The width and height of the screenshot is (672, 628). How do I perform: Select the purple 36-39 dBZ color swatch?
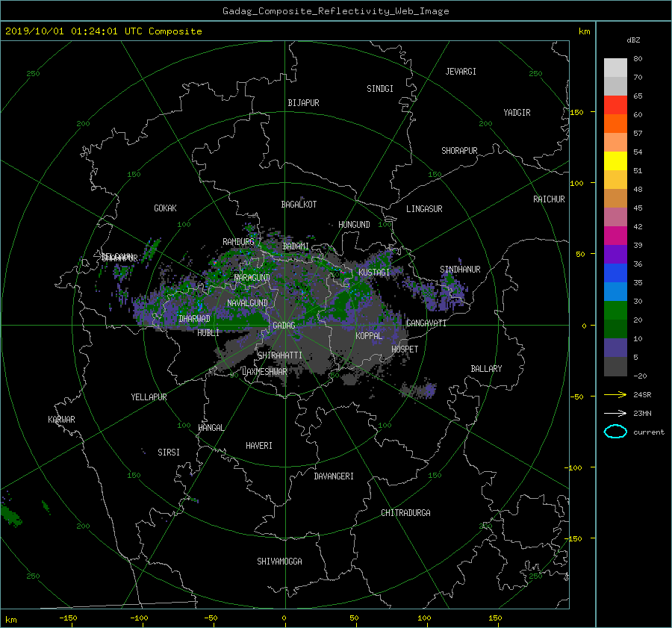click(x=615, y=254)
